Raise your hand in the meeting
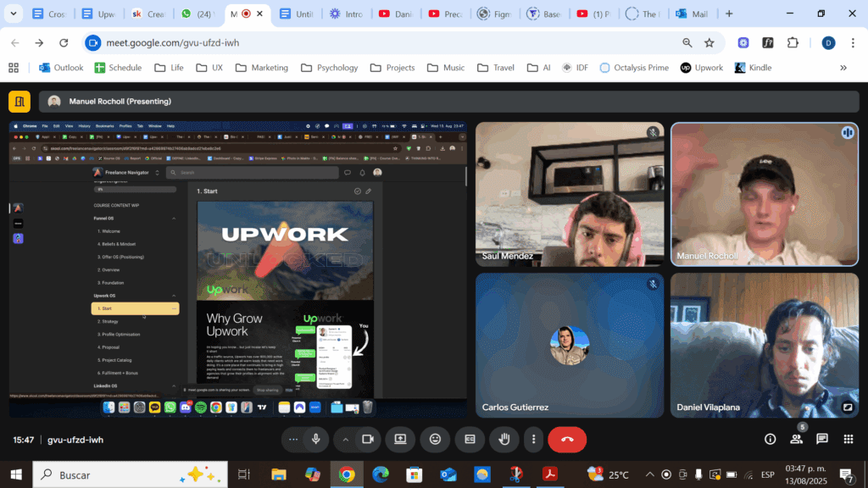 (504, 439)
